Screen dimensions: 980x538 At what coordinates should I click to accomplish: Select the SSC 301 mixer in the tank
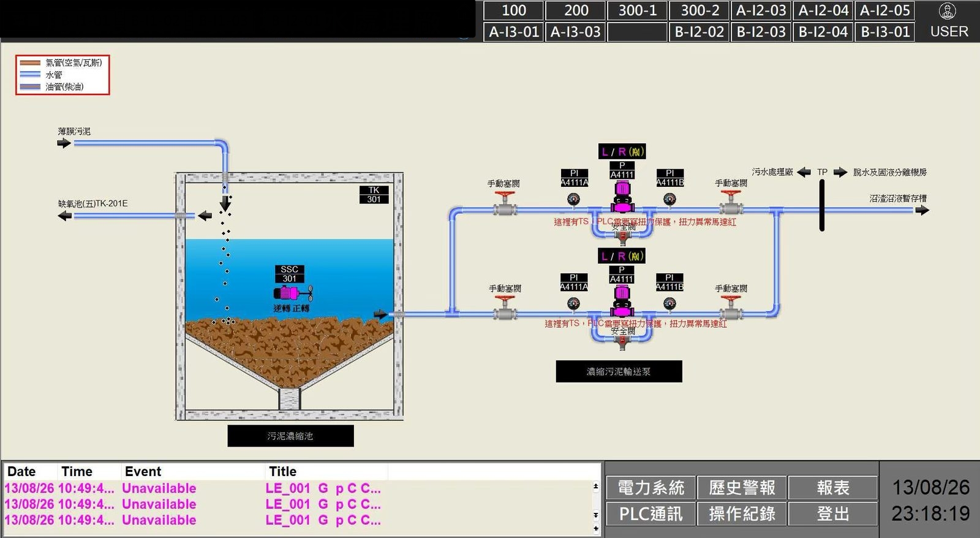coord(293,293)
